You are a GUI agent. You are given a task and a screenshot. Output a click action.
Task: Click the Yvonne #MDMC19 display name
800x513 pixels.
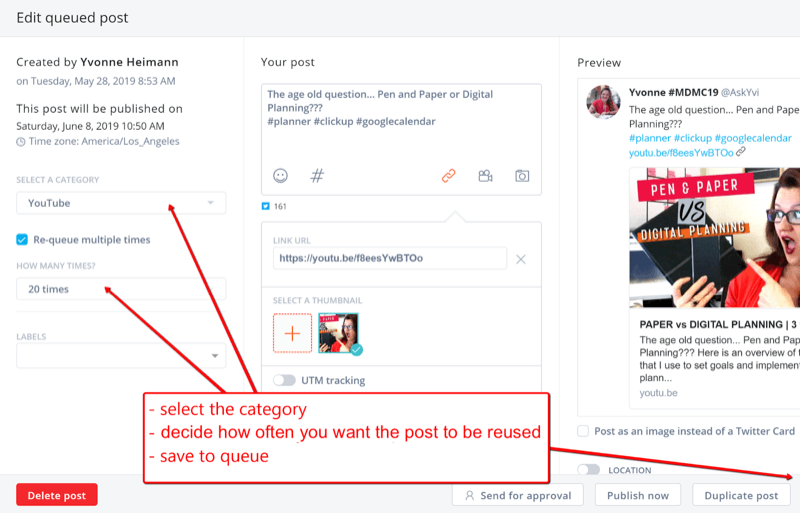pyautogui.click(x=673, y=92)
